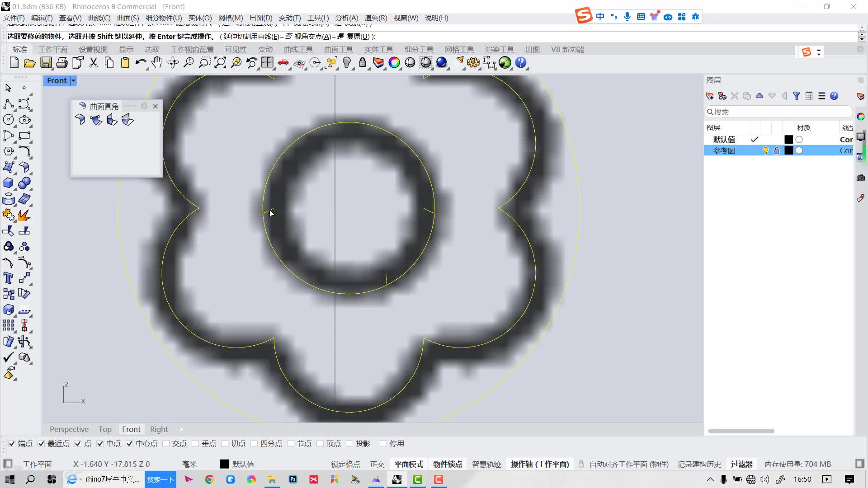Select the Zoom Extents icon

coord(220,63)
